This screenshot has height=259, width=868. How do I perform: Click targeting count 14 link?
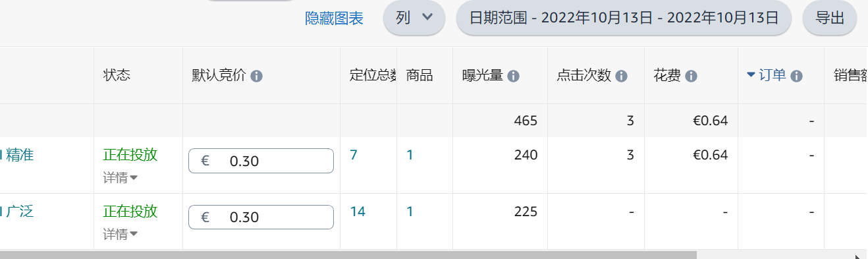[358, 212]
